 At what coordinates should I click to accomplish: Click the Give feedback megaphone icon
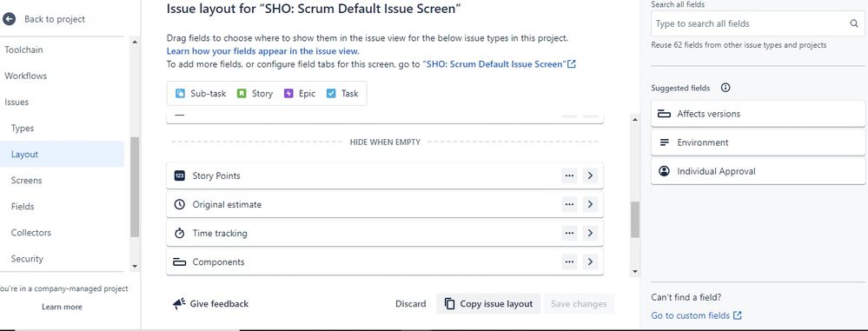pyautogui.click(x=179, y=303)
